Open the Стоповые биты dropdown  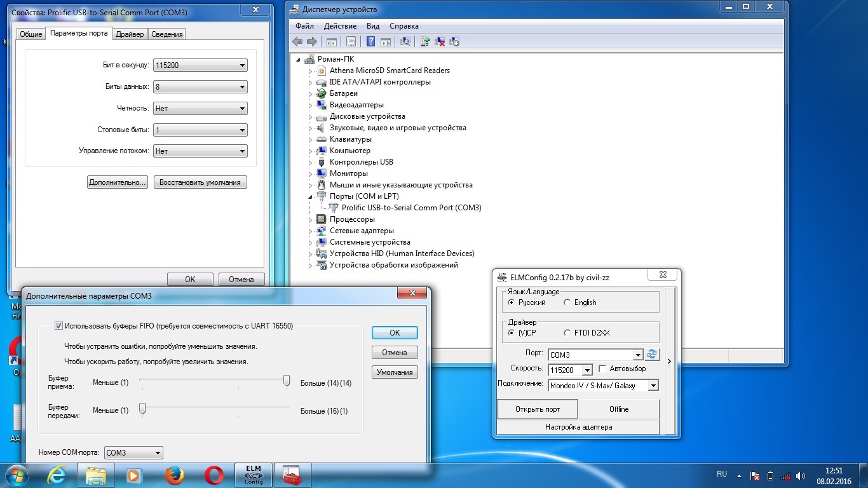201,130
